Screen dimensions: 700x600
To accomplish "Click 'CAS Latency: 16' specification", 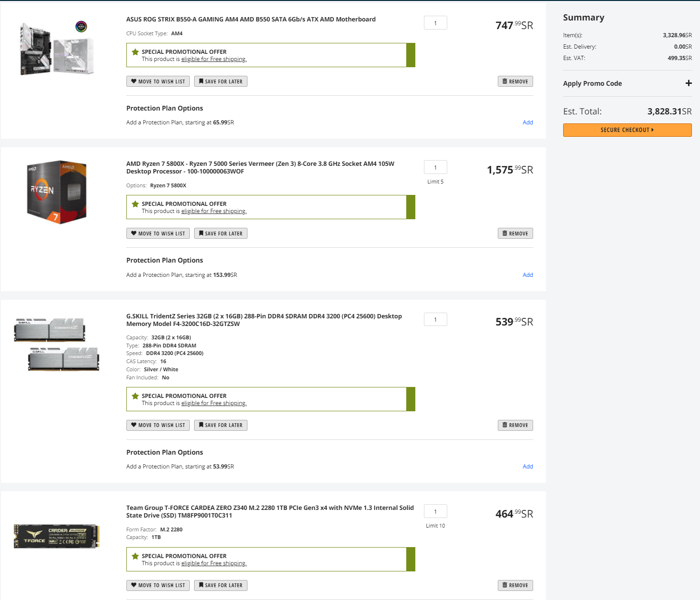I will click(x=146, y=361).
